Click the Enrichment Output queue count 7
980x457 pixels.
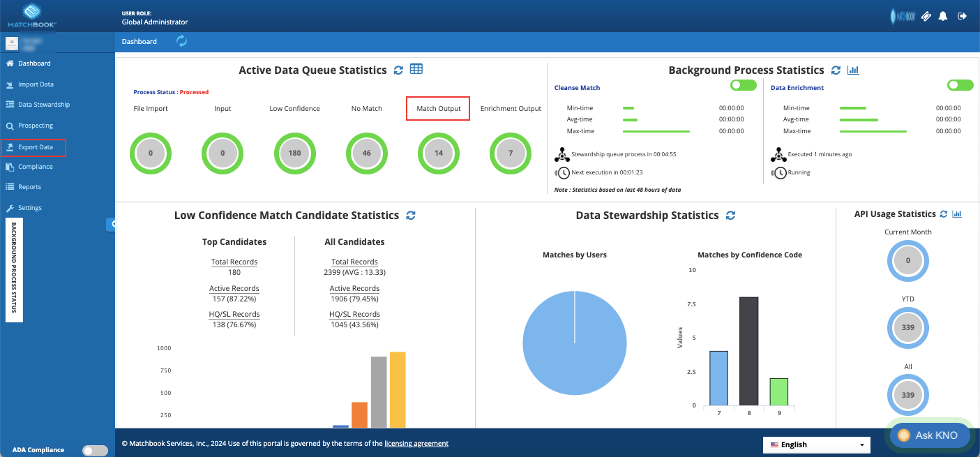pos(511,153)
